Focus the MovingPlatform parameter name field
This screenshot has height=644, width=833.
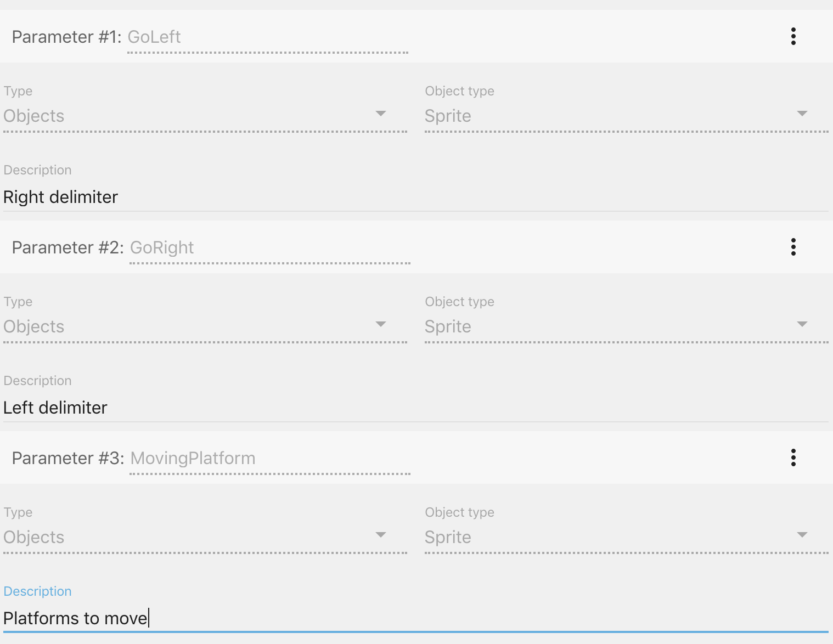[269, 459]
